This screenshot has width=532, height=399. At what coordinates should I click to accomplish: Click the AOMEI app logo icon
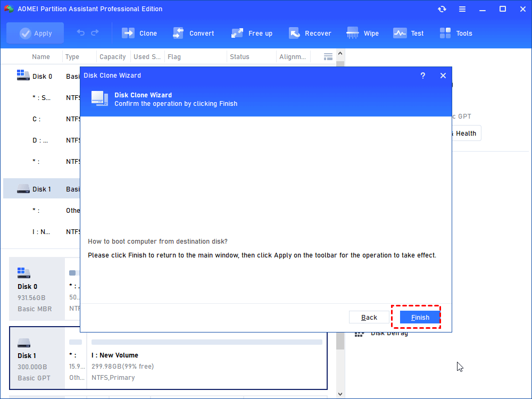tap(9, 9)
